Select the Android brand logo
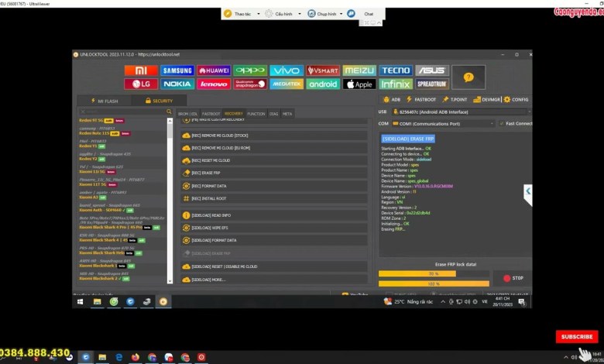Screen dimensions: 604x364 click(323, 84)
